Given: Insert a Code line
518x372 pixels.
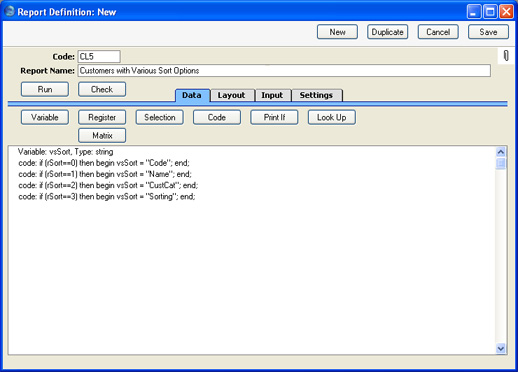Looking at the screenshot, I should (217, 117).
